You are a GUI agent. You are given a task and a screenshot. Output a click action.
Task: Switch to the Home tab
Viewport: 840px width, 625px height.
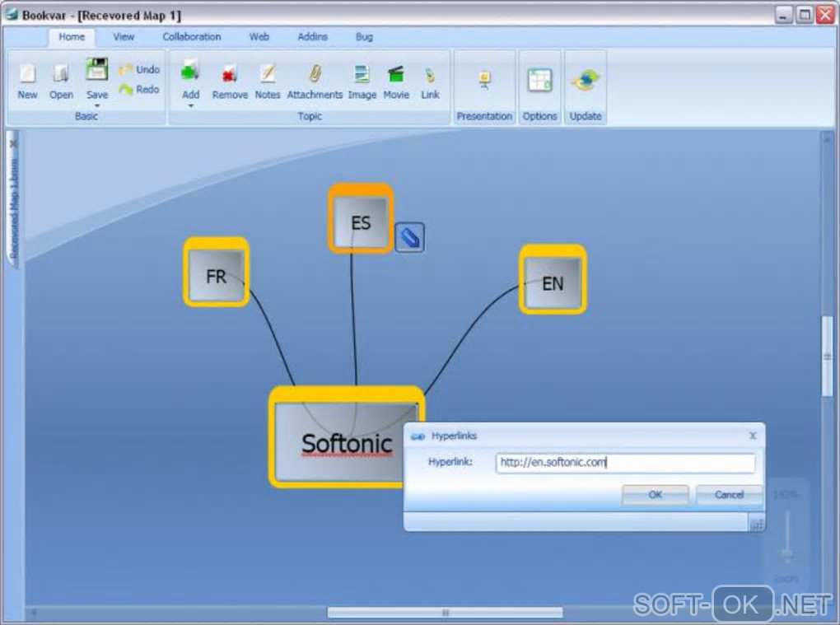click(x=72, y=37)
